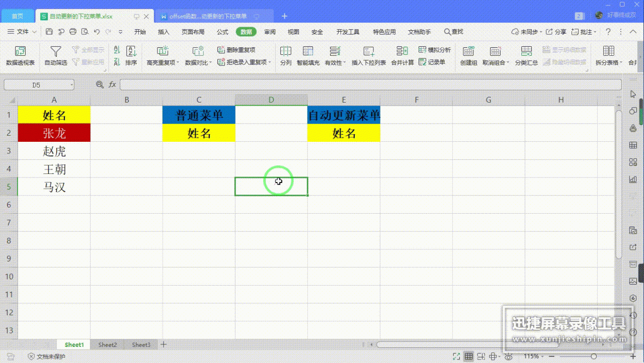Select cell E1 自动更新菜单
Screen dimensions: 644x363
344,115
